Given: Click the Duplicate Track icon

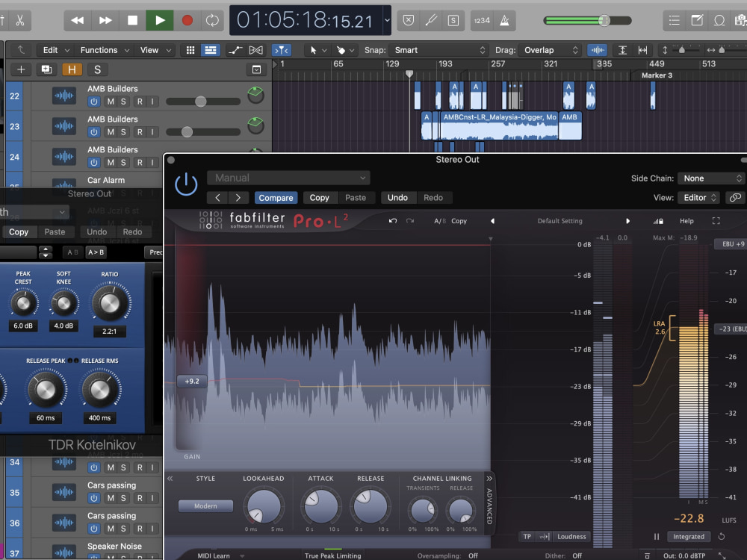Looking at the screenshot, I should 46,69.
